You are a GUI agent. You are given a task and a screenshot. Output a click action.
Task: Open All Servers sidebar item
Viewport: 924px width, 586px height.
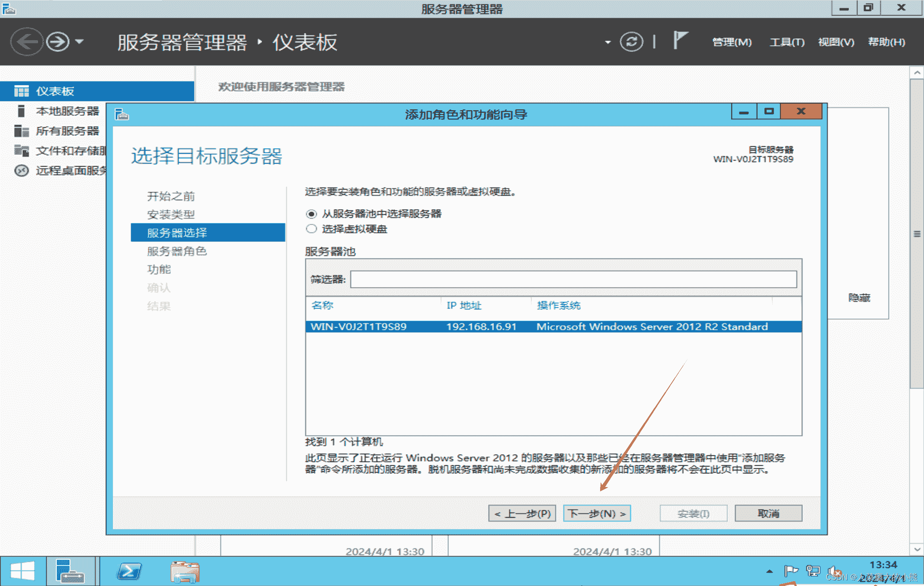coord(67,131)
